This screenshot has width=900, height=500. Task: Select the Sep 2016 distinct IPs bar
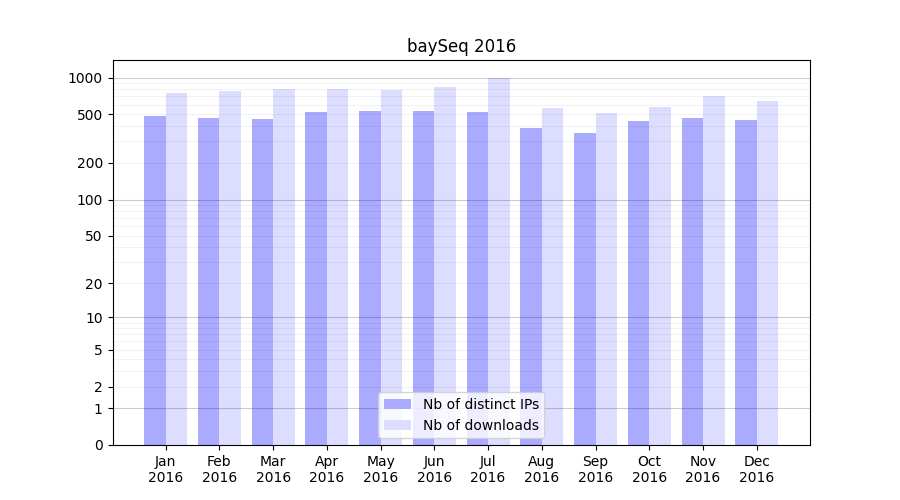[x=585, y=289]
